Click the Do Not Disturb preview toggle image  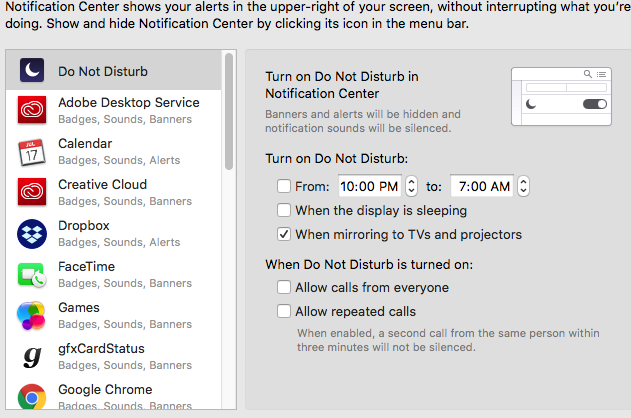561,97
